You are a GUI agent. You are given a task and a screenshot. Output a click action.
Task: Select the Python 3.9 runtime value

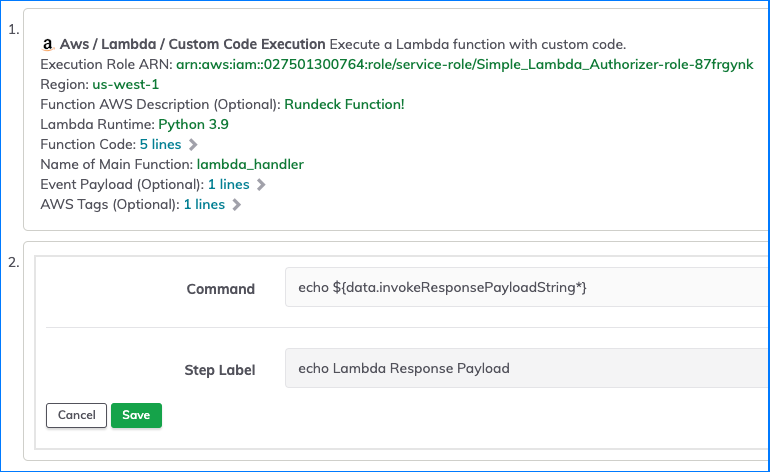[x=193, y=124]
